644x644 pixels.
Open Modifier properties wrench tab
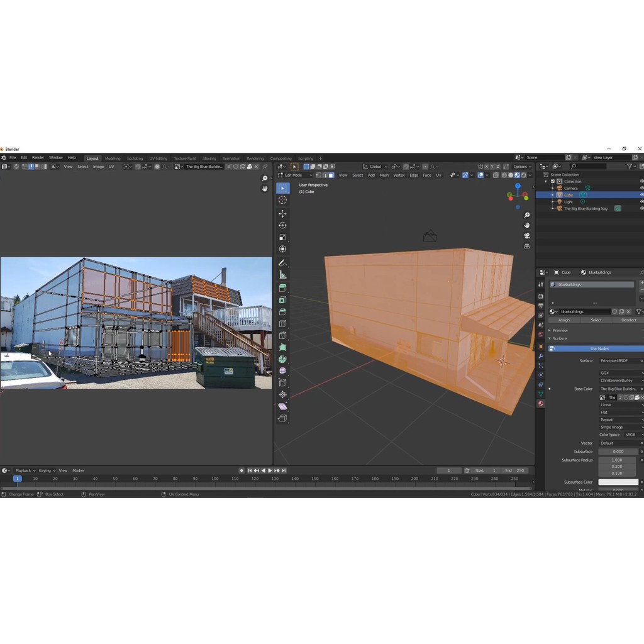click(540, 356)
